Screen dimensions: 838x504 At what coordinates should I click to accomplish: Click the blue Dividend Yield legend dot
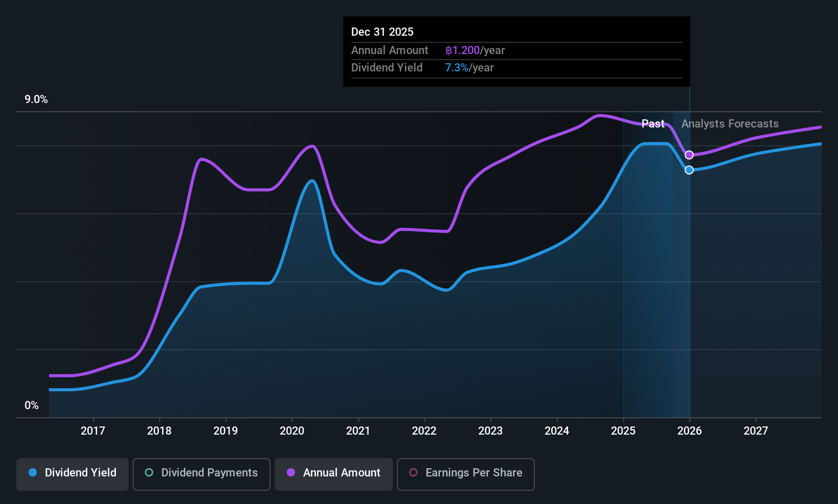point(33,472)
